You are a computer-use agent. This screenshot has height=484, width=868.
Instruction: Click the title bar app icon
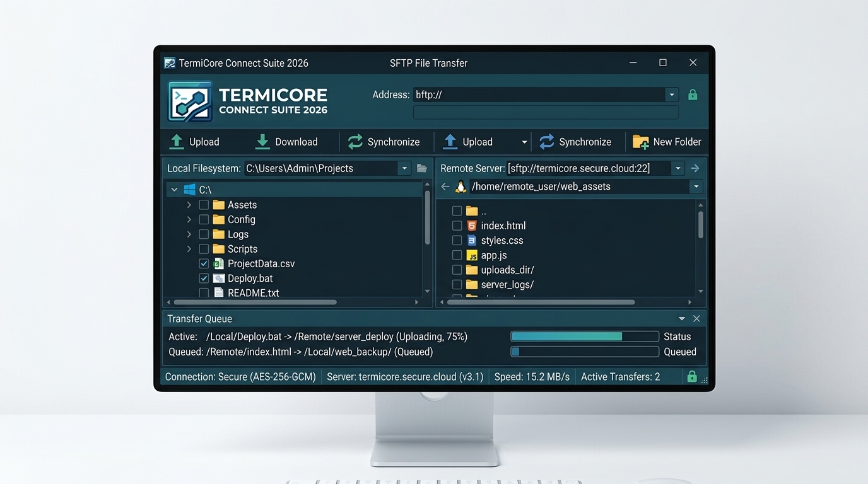coord(170,63)
